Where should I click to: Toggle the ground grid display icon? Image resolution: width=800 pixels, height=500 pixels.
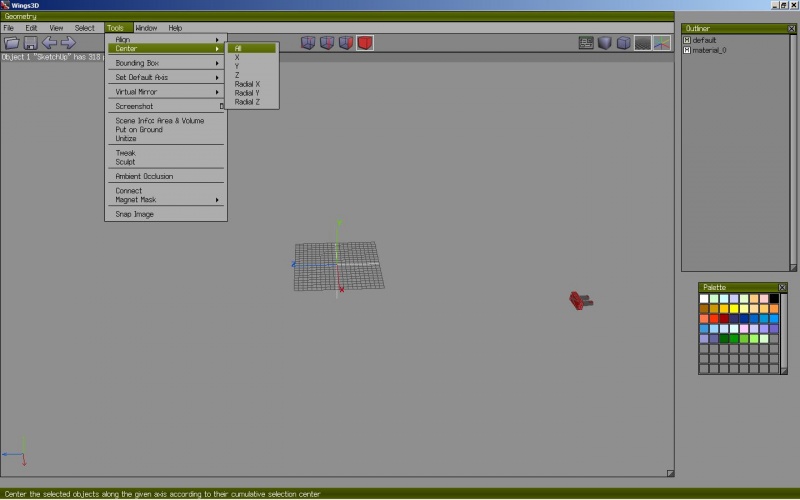642,43
